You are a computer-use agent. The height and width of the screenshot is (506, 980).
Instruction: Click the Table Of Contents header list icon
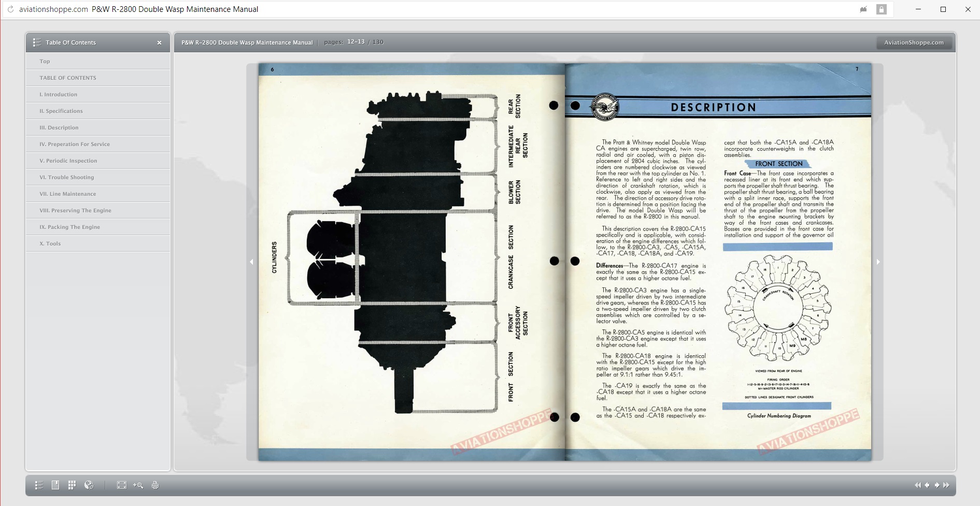pyautogui.click(x=37, y=42)
